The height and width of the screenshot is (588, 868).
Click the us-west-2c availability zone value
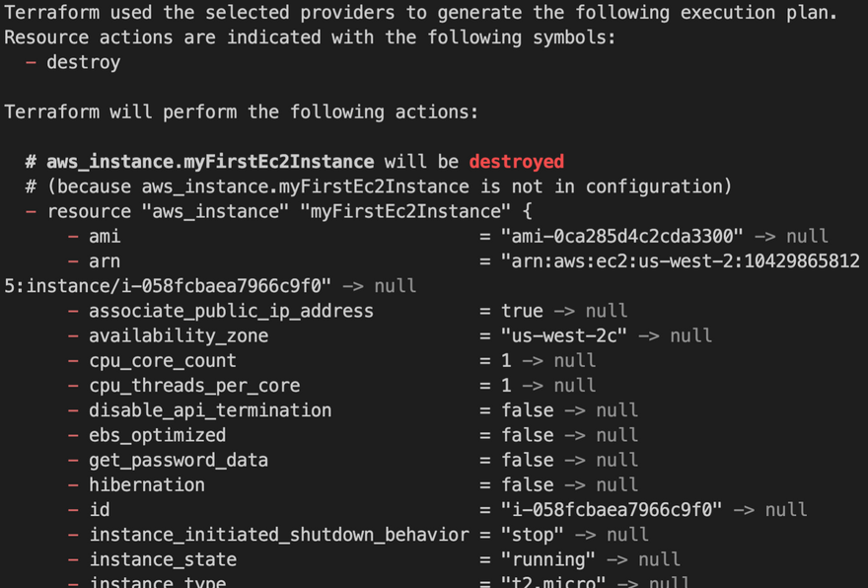[564, 335]
